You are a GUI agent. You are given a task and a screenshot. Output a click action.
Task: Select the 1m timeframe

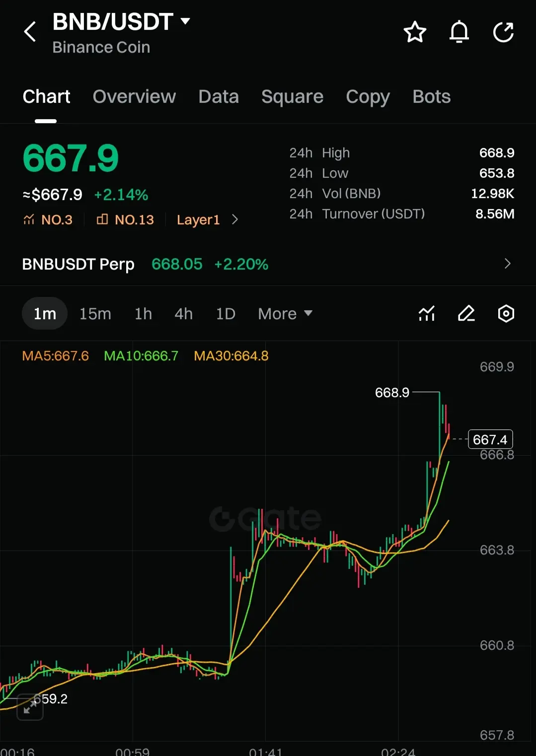[x=45, y=314]
